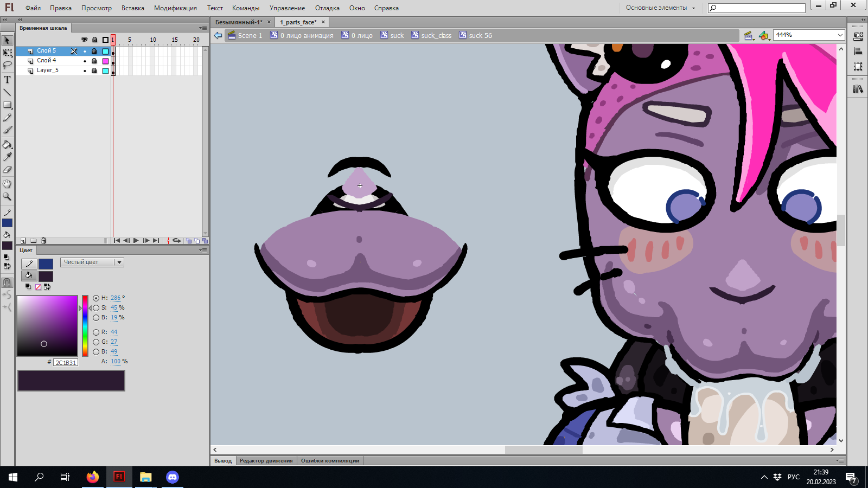The image size is (868, 488).
Task: Go back using the edit bar arrow
Action: pyautogui.click(x=218, y=36)
